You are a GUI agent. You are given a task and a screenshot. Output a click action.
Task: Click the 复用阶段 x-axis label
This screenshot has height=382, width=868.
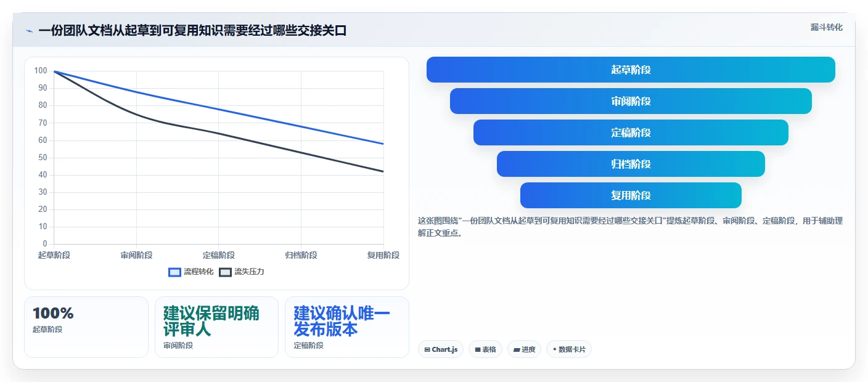[383, 255]
